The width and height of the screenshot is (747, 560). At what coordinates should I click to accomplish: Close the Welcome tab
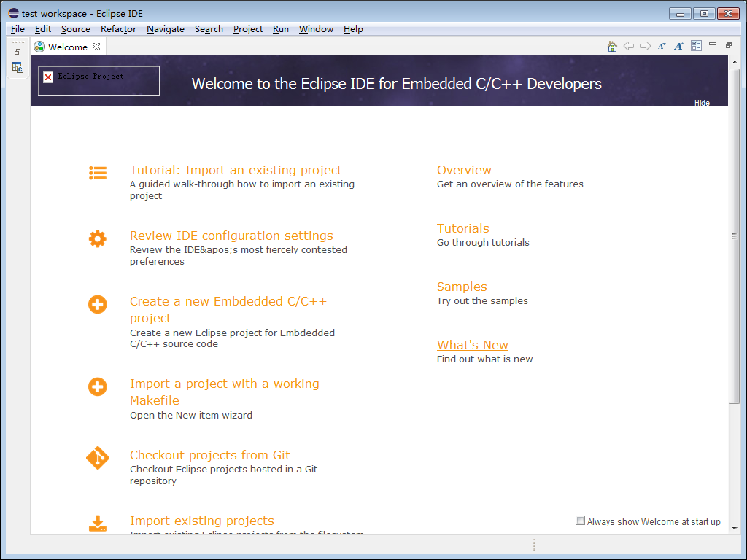coord(96,47)
